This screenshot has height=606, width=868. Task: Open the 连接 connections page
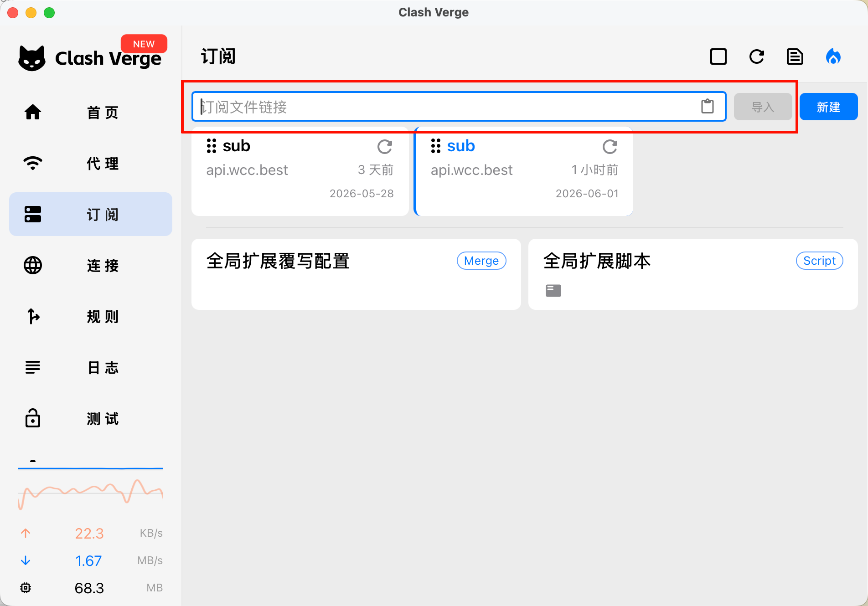click(x=91, y=265)
